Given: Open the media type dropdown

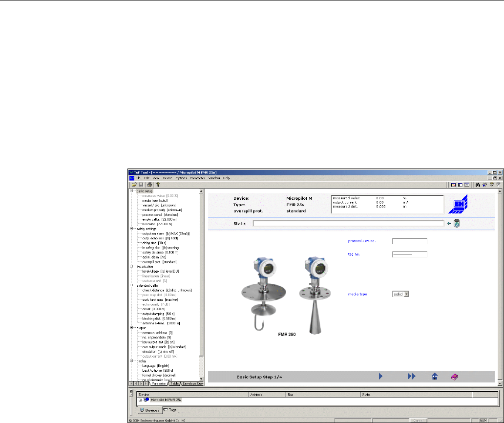Looking at the screenshot, I should (x=407, y=294).
